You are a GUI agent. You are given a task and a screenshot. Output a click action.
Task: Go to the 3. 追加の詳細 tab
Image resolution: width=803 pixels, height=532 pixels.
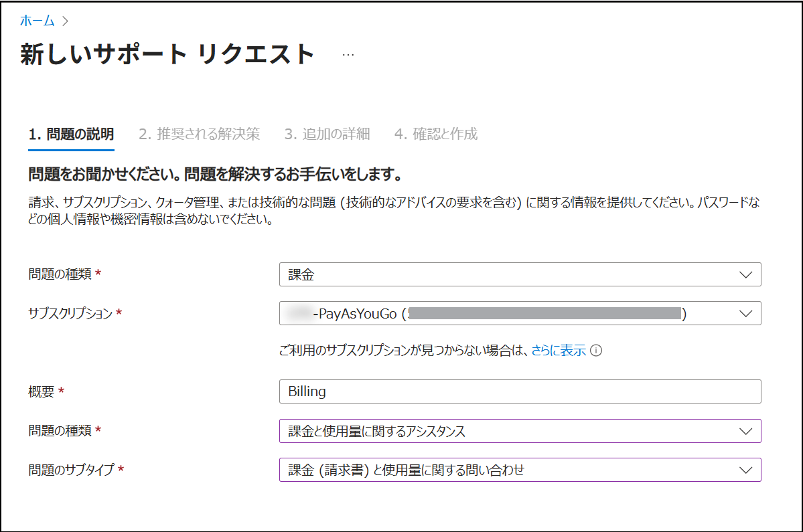(327, 134)
